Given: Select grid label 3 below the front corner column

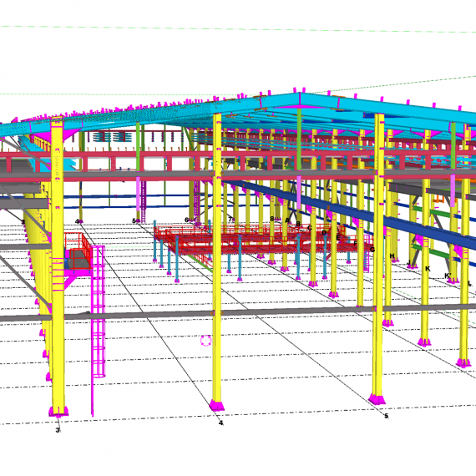Looking at the screenshot, I should pos(58,430).
